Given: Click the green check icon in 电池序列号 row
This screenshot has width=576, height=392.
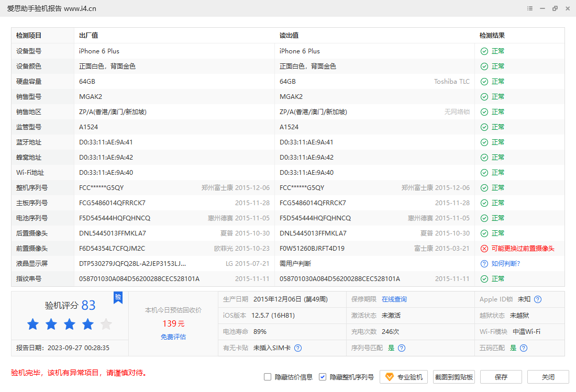Looking at the screenshot, I should pos(484,218).
